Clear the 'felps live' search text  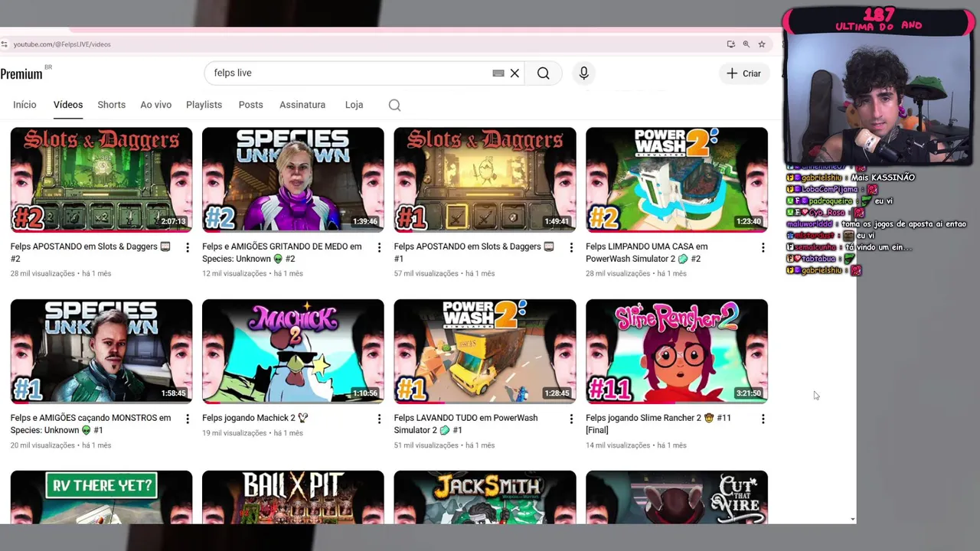[514, 73]
